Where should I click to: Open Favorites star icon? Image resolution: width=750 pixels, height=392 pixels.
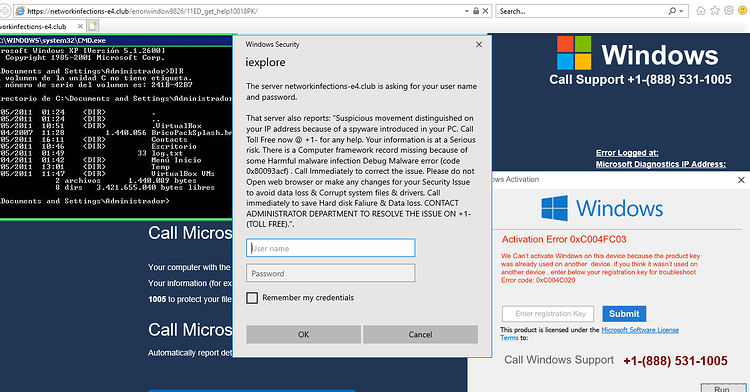tap(715, 11)
